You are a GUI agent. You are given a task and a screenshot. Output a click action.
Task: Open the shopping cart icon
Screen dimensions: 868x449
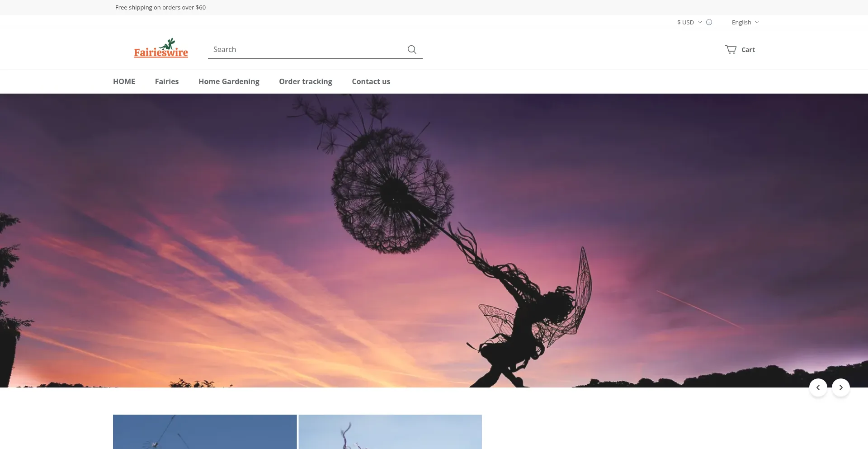[731, 49]
